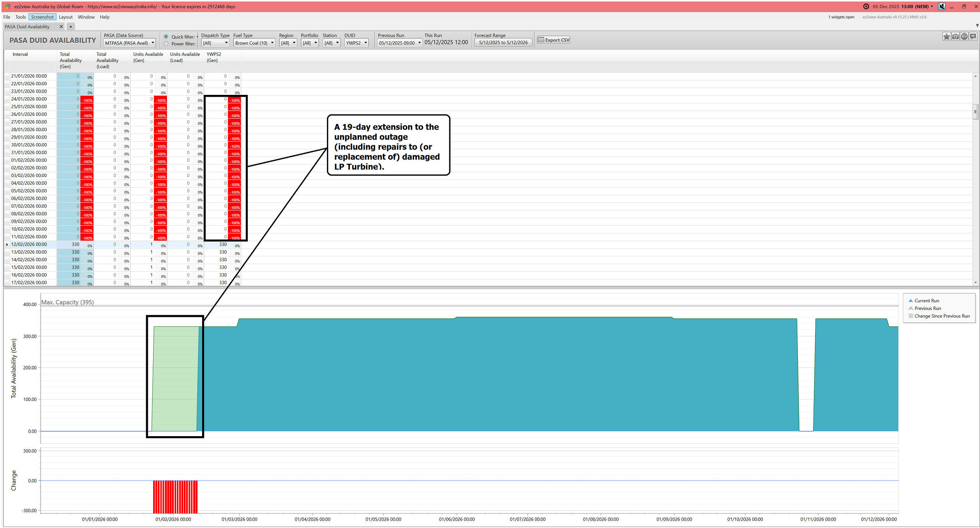Viewport: 980px width, 528px height.
Task: Click the star favourite icon
Action: tap(946, 36)
